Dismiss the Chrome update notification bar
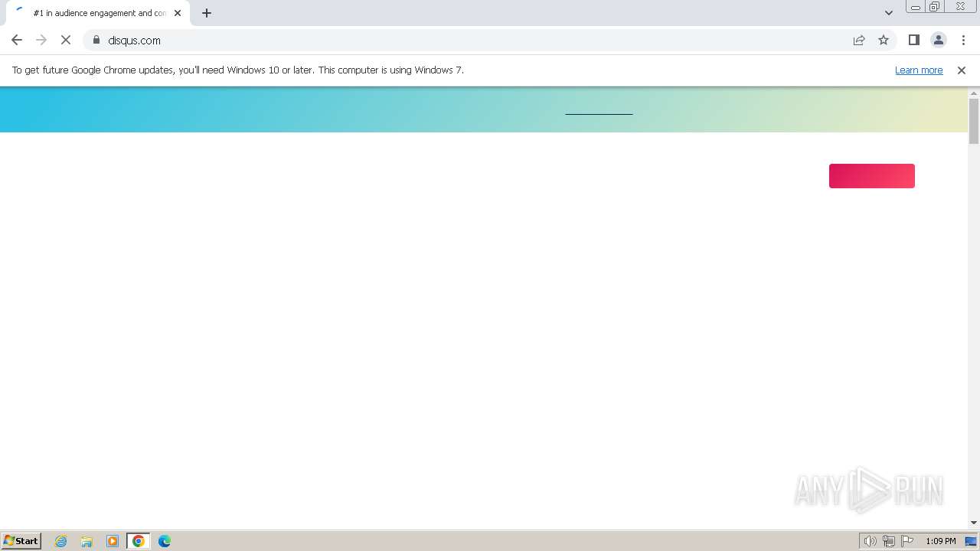Image resolution: width=980 pixels, height=551 pixels. click(x=962, y=70)
